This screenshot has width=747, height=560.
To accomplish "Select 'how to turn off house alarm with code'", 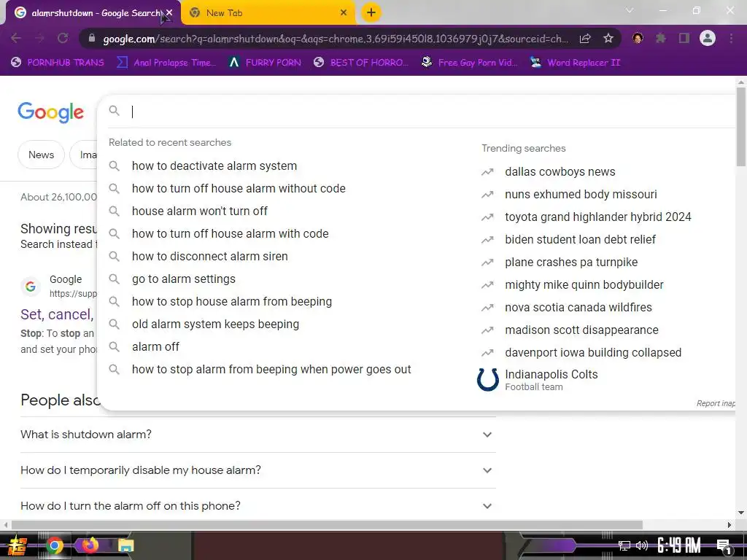I will tap(230, 234).
